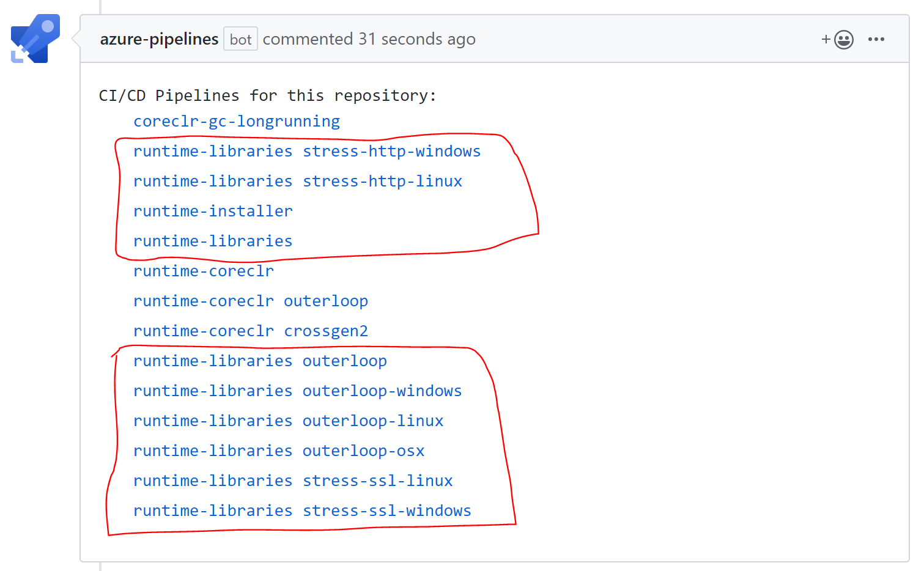
Task: Open runtime-libraries outerloop-linux pipeline
Action: coord(289,421)
